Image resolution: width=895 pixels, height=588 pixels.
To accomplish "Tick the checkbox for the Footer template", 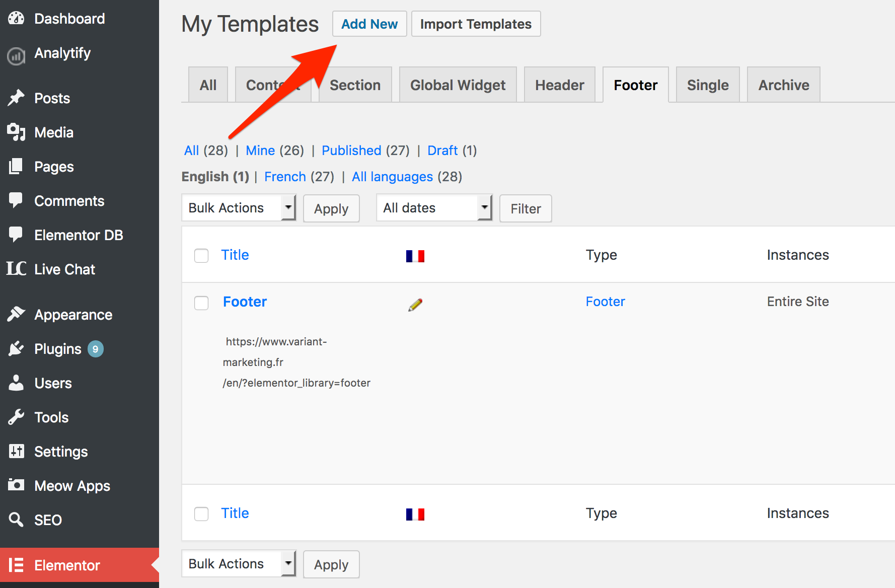I will [201, 303].
